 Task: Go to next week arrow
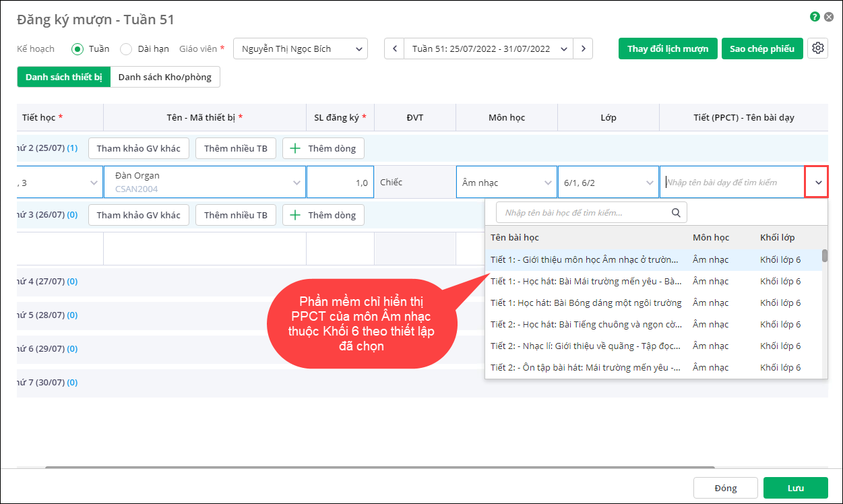pos(583,49)
